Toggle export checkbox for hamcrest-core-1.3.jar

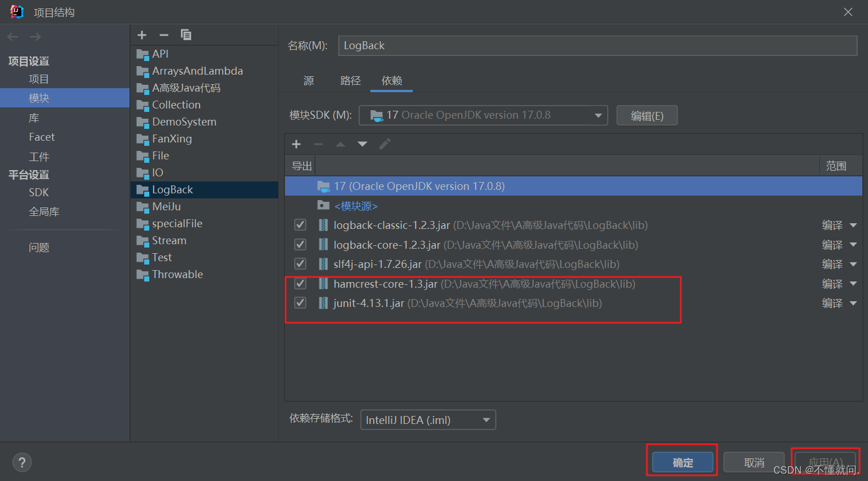300,284
